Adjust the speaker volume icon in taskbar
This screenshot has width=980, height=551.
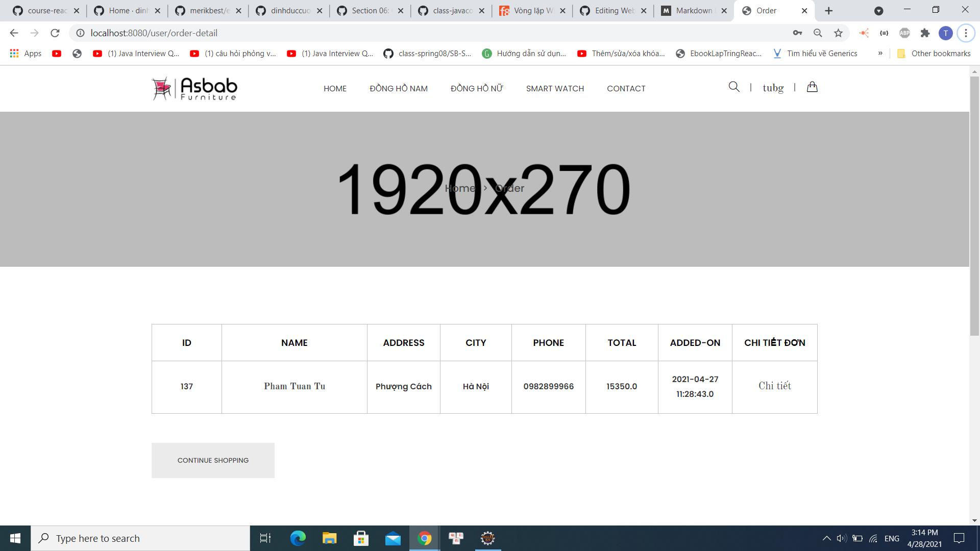(842, 538)
